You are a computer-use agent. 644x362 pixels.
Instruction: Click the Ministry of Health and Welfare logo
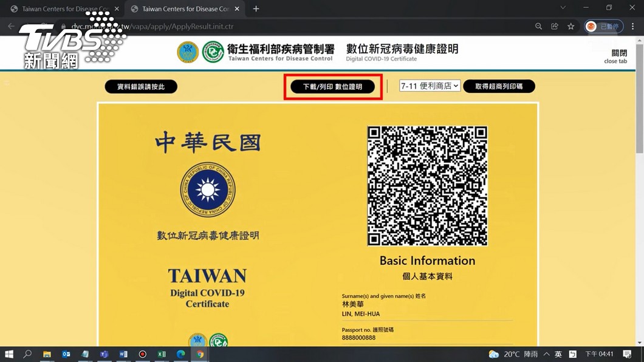[188, 52]
